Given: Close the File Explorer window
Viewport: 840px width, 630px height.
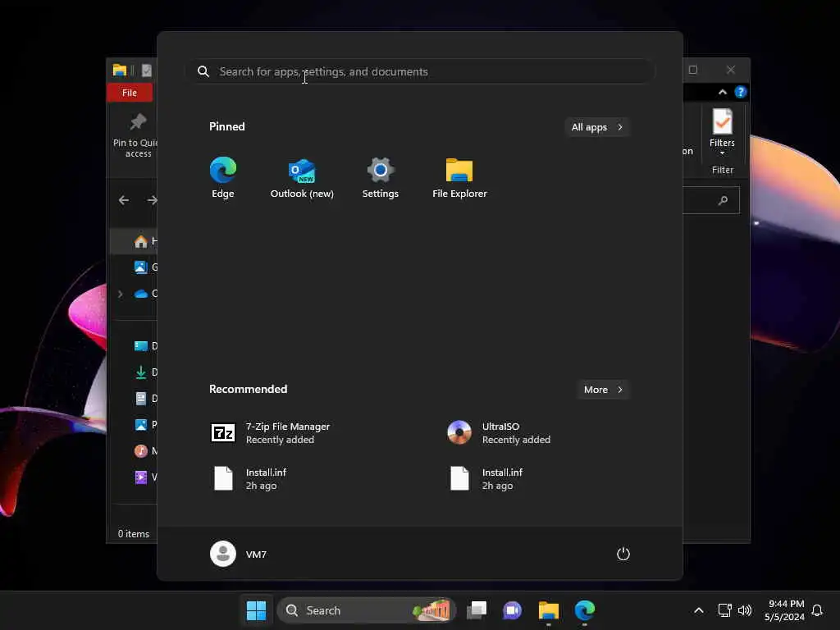Looking at the screenshot, I should pyautogui.click(x=731, y=70).
